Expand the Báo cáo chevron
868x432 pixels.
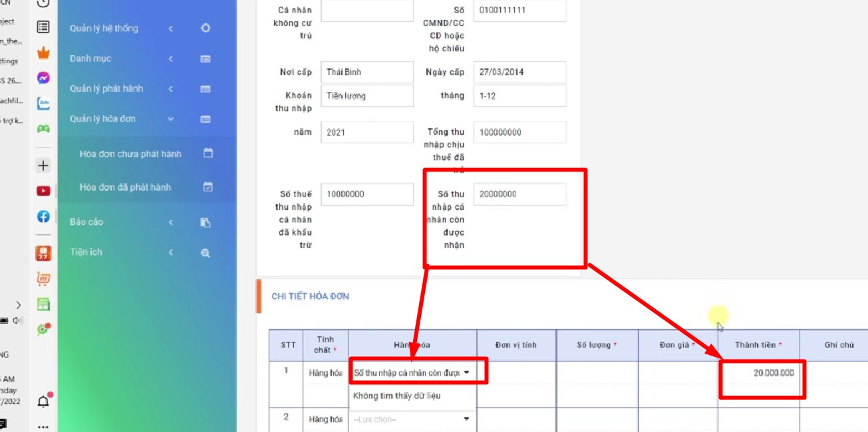[171, 222]
